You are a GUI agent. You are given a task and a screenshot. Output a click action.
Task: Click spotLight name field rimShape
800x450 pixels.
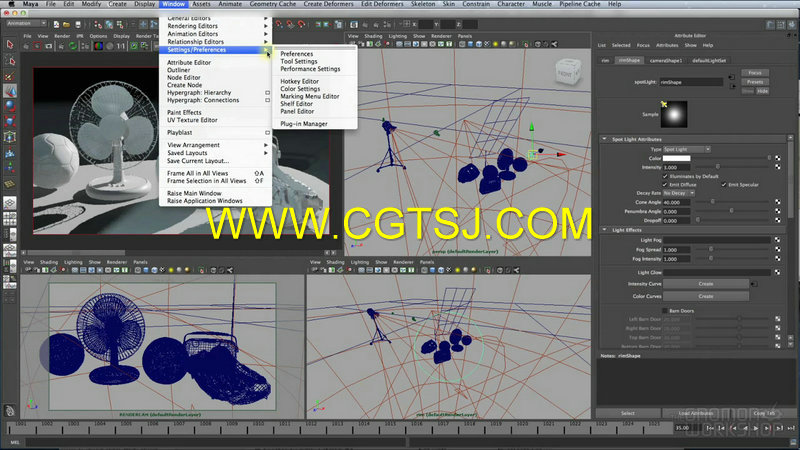point(691,82)
